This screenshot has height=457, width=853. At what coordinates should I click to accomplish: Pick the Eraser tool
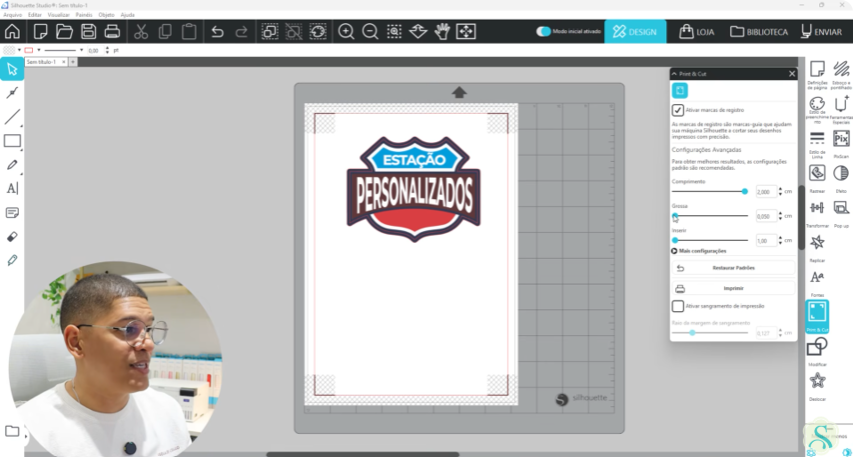point(12,237)
